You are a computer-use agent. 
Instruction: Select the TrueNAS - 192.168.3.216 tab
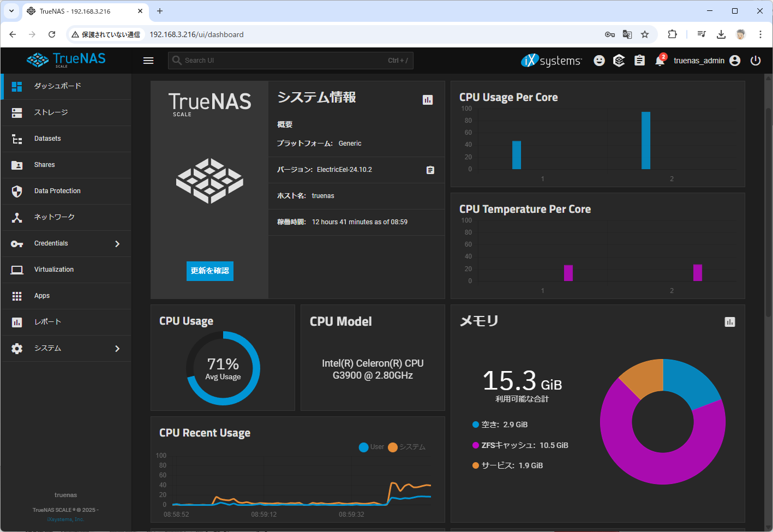pyautogui.click(x=85, y=11)
